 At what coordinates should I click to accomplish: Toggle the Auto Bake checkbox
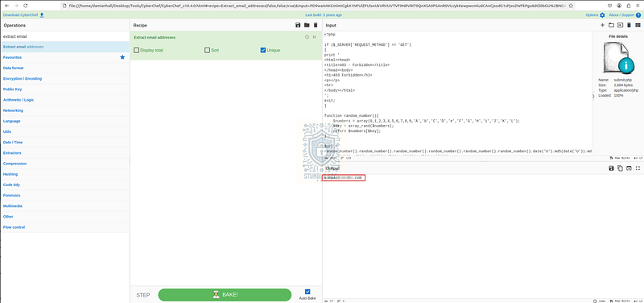pyautogui.click(x=308, y=292)
